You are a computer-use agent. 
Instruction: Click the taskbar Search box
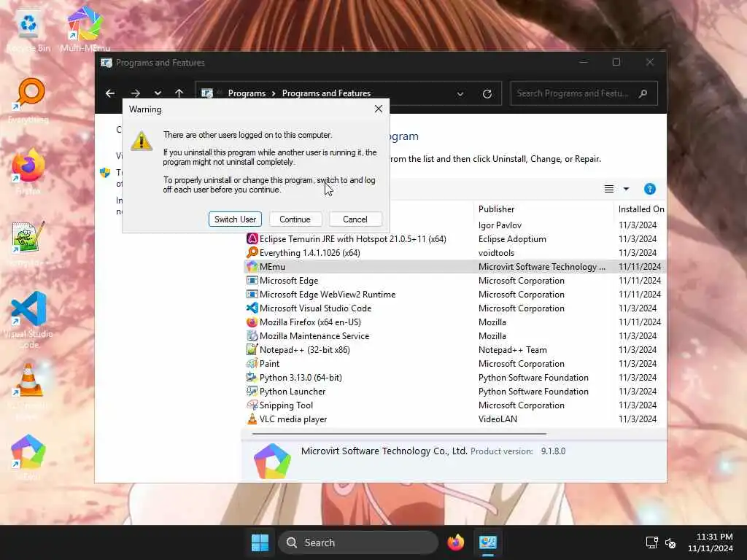(358, 542)
